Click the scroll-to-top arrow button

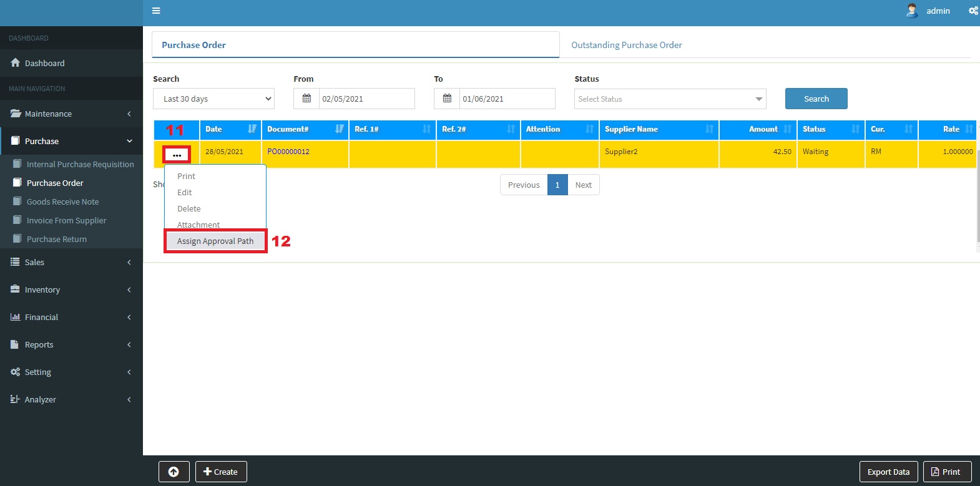pos(174,472)
